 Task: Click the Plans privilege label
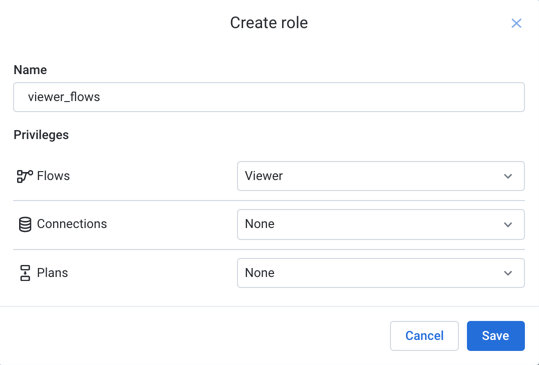(x=52, y=273)
